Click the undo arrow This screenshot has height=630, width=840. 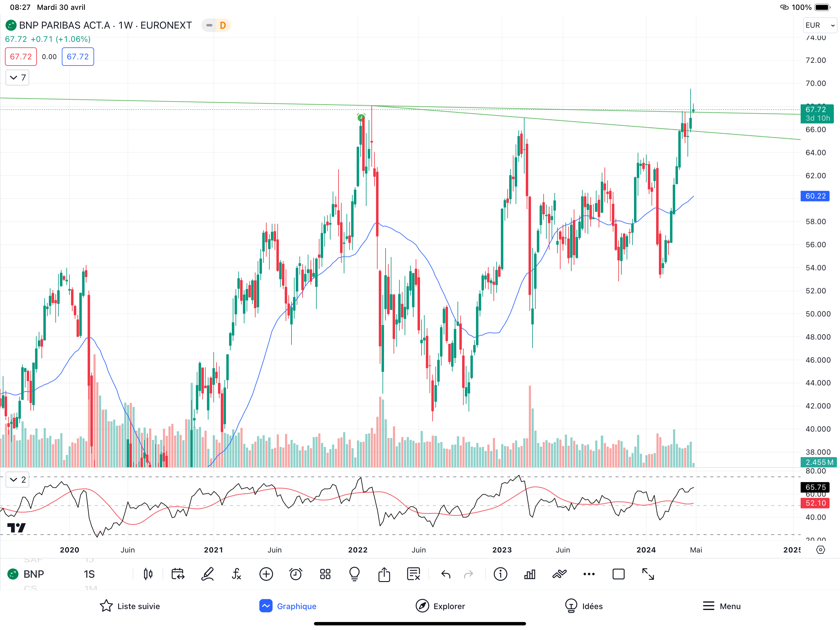coord(446,574)
